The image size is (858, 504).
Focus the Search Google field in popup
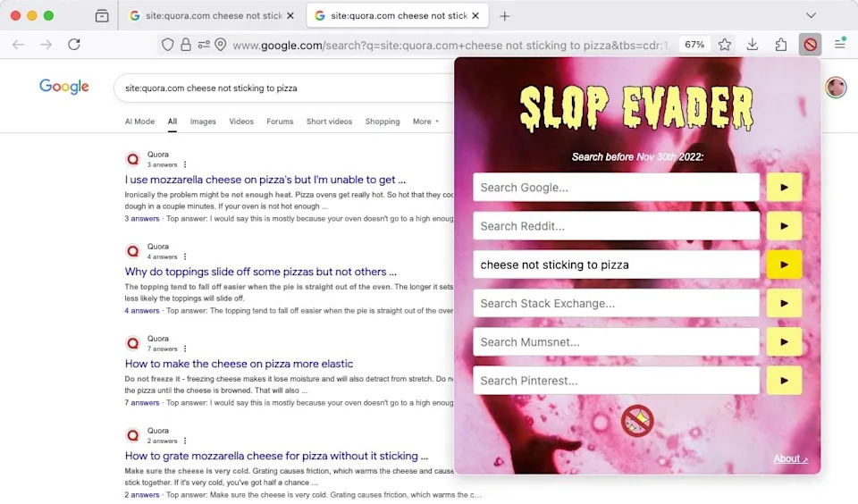[x=616, y=187]
